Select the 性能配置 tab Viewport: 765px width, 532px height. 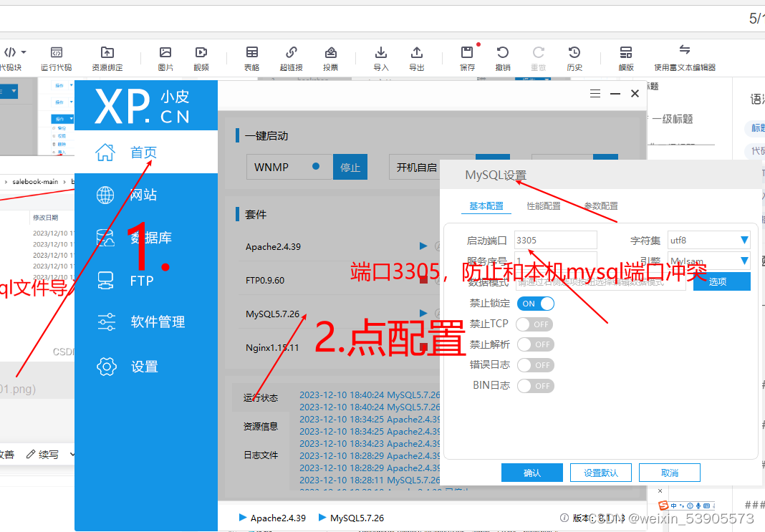click(x=544, y=206)
